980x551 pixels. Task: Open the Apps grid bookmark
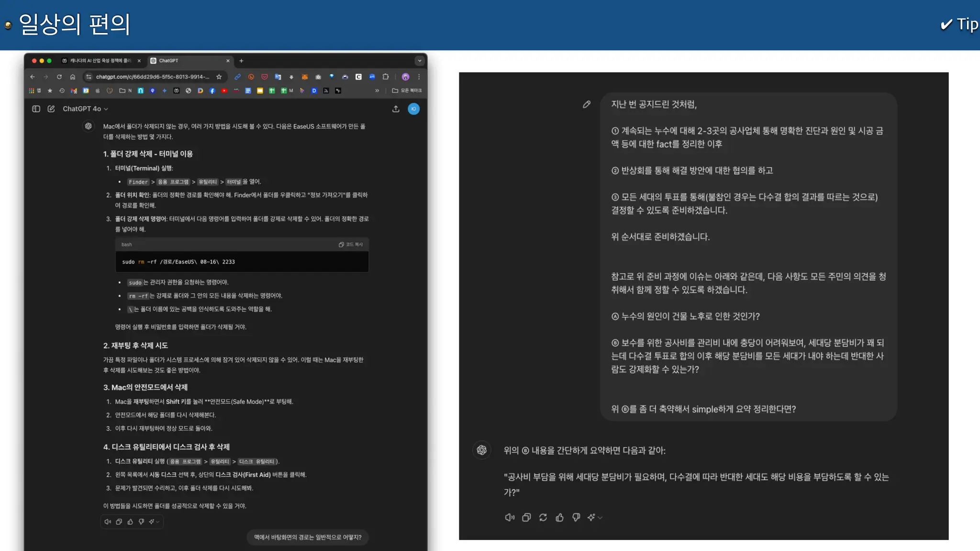point(35,90)
